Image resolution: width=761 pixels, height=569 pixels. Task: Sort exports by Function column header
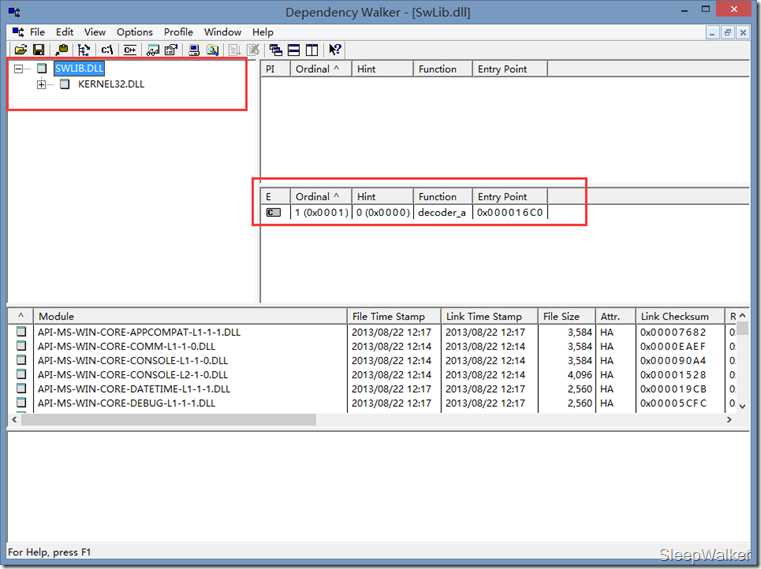tap(443, 197)
